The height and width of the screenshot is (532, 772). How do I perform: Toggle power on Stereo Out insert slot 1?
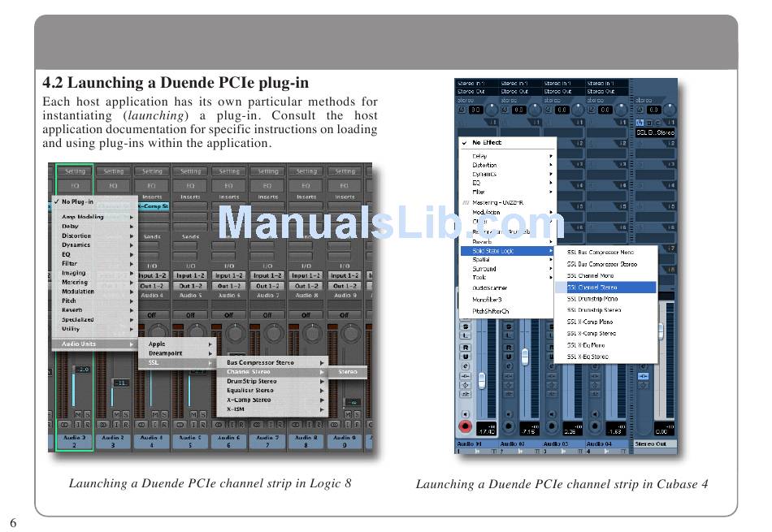(640, 122)
